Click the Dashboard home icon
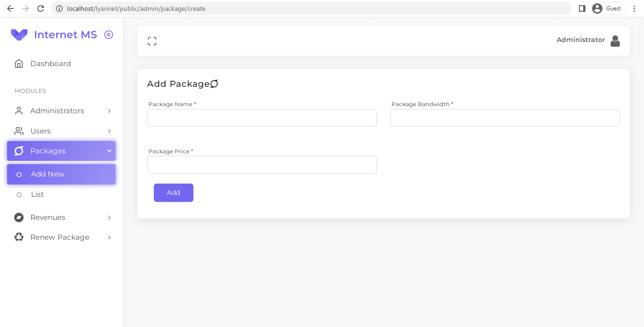 point(18,63)
